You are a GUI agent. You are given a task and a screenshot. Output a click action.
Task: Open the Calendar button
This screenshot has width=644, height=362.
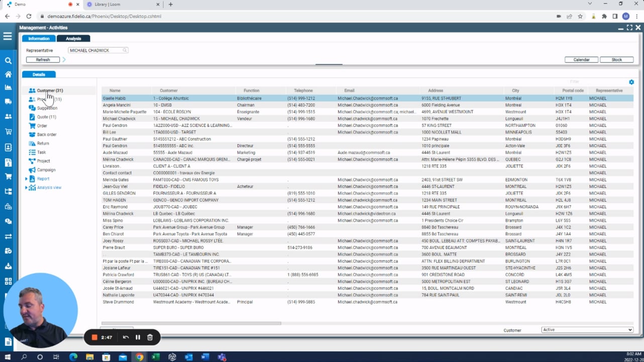click(581, 59)
